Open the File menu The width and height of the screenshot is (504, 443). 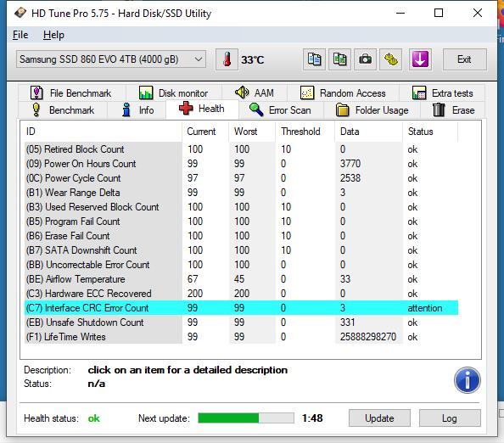(20, 35)
